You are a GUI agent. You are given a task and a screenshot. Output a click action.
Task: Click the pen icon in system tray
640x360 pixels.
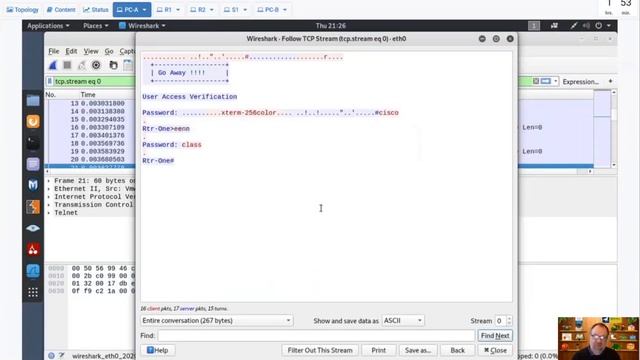coord(574,26)
